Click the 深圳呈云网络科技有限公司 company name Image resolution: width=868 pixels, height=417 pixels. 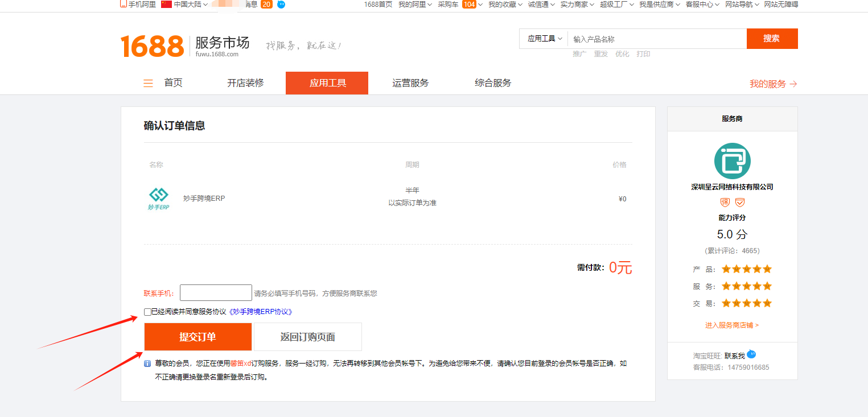click(x=732, y=187)
